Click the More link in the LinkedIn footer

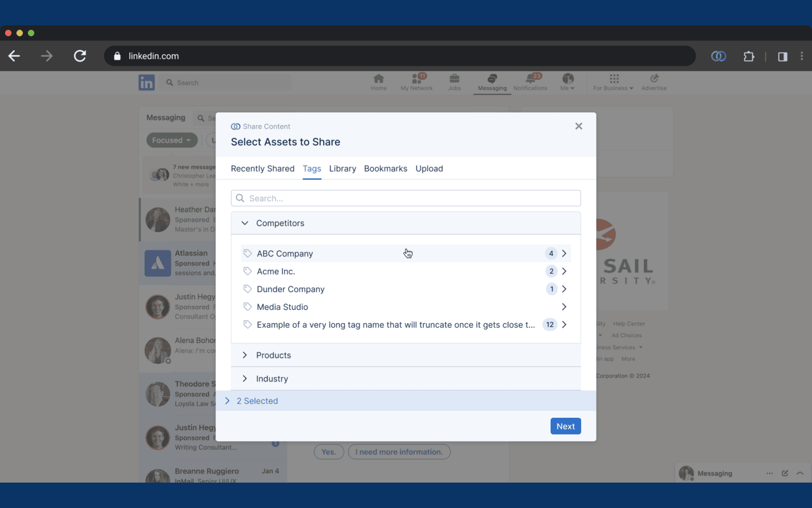click(628, 359)
